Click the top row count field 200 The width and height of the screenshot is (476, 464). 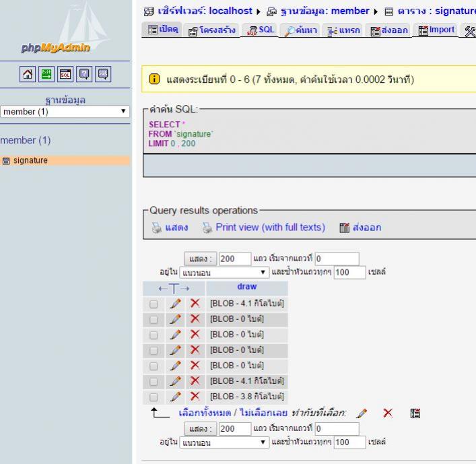[x=235, y=259]
